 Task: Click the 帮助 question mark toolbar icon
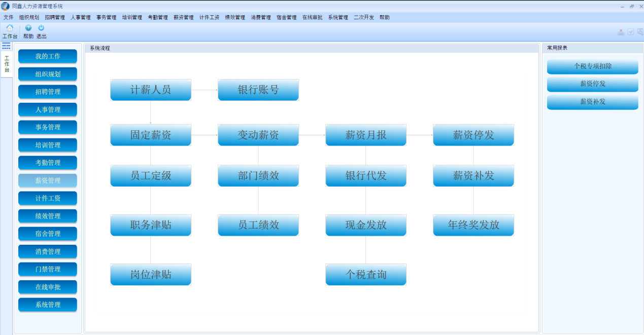(x=28, y=28)
